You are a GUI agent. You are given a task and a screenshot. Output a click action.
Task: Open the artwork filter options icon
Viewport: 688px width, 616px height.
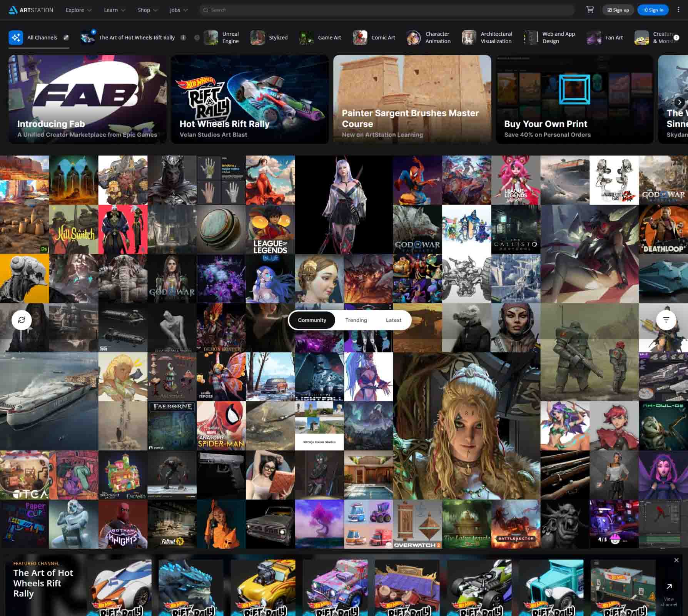pos(666,320)
